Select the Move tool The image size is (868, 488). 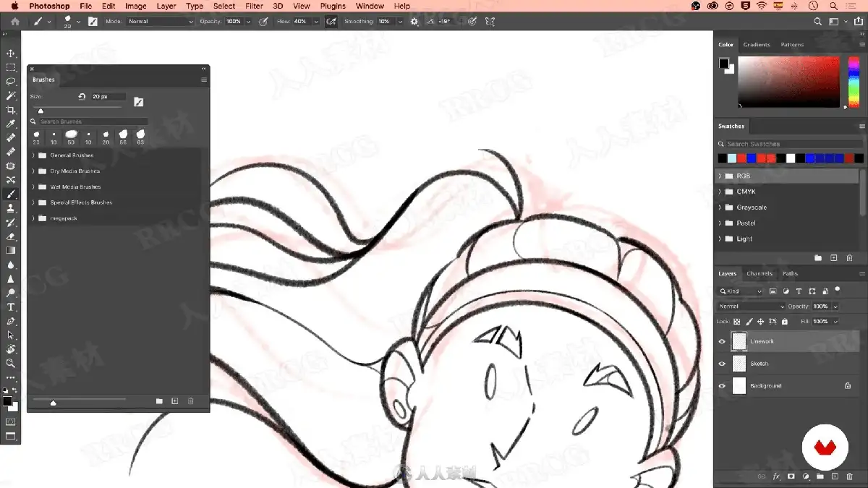(x=11, y=53)
